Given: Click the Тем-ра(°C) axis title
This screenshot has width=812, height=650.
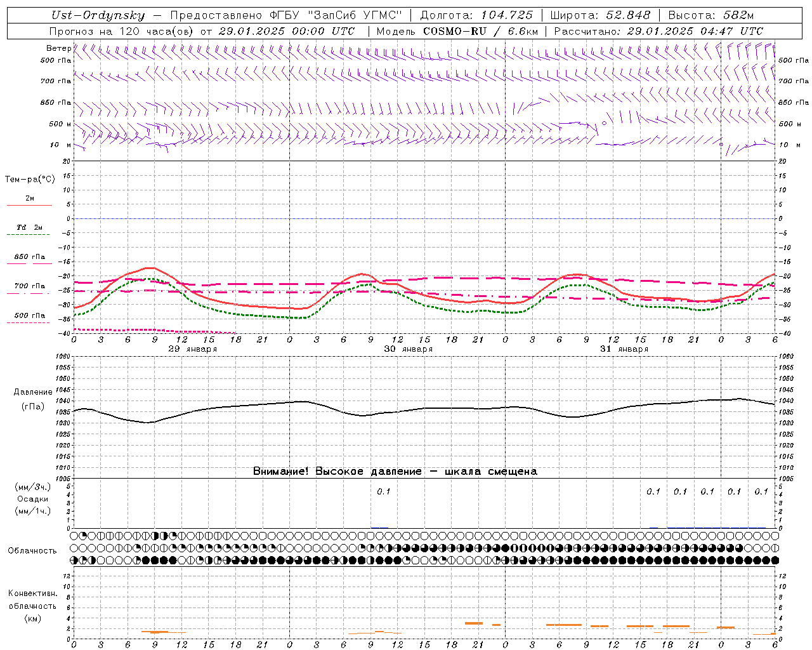Looking at the screenshot, I should coord(30,180).
